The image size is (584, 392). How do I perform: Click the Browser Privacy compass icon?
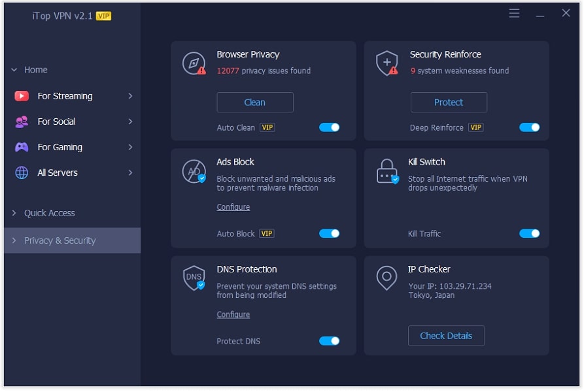pyautogui.click(x=194, y=63)
